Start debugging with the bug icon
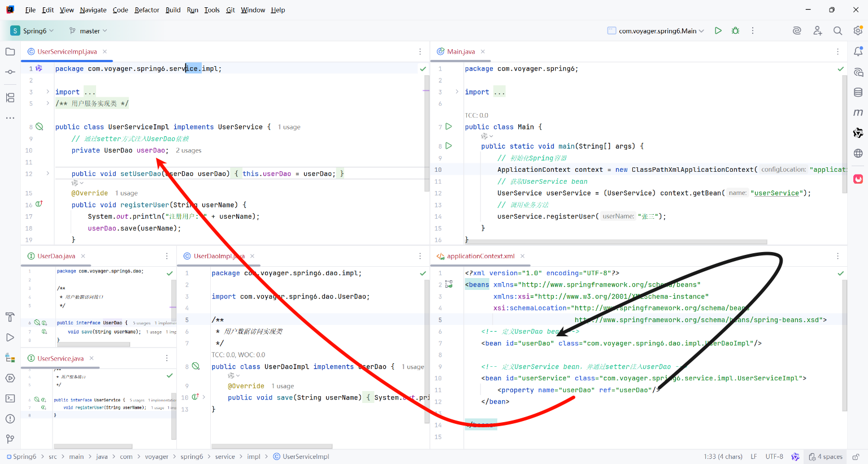Viewport: 868px width, 464px height. pos(735,31)
